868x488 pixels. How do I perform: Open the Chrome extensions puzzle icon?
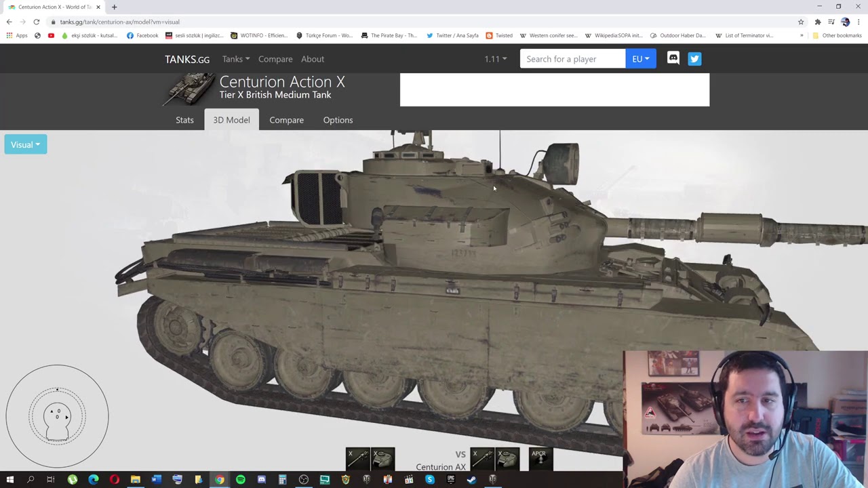[x=818, y=22]
